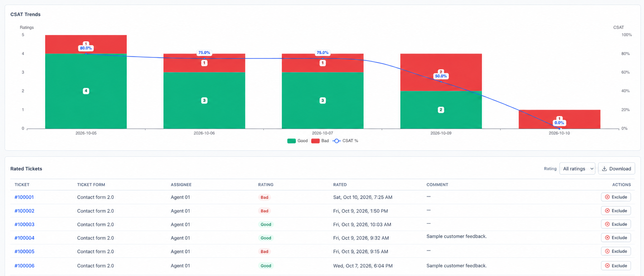Open ticket #100001 link

click(24, 197)
